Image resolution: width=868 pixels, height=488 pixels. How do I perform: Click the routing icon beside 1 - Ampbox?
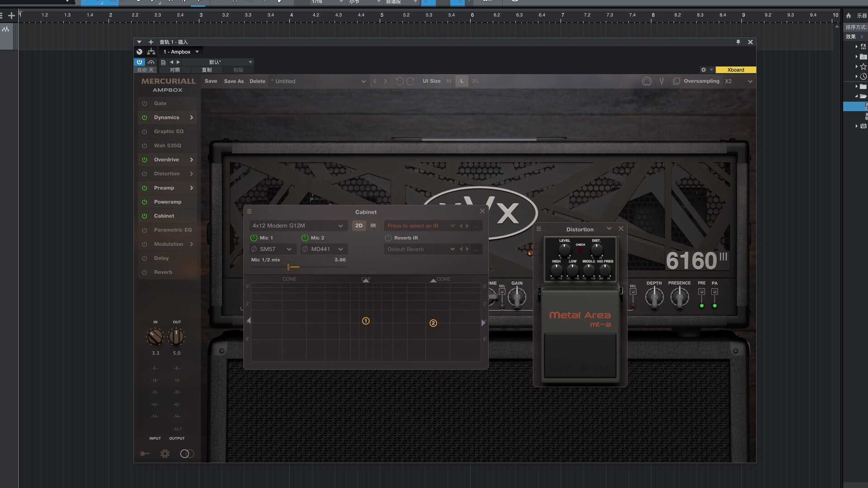[x=151, y=52]
